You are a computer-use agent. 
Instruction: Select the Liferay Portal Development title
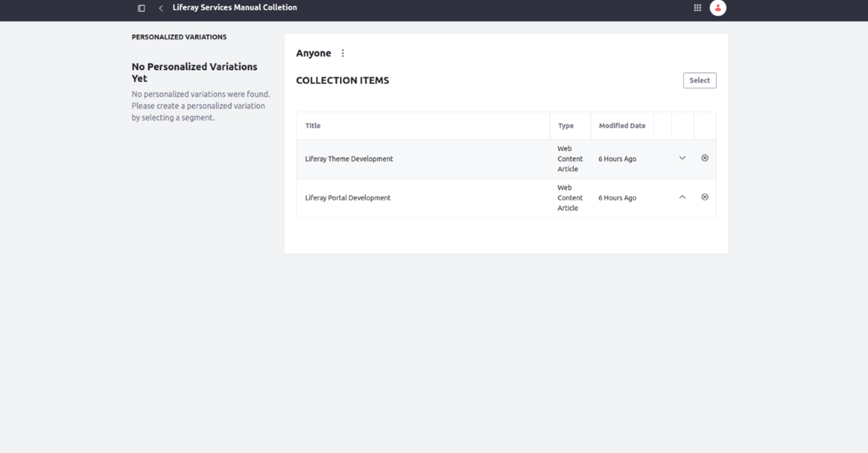point(348,198)
